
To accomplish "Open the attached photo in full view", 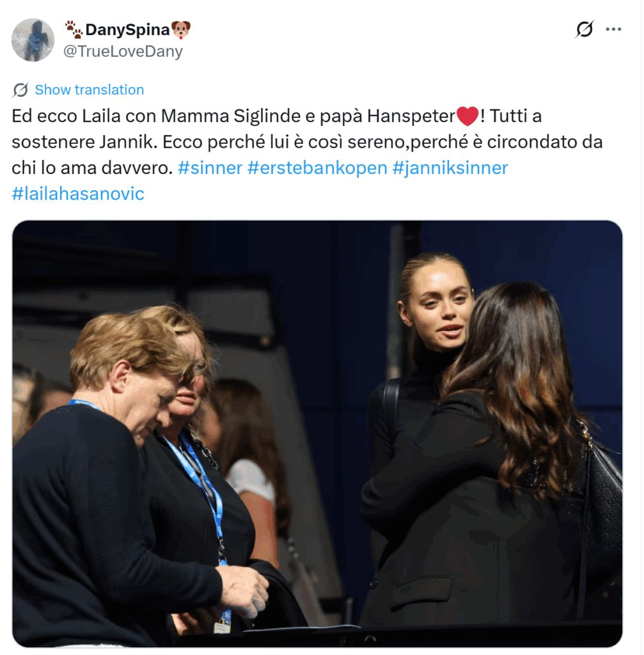I will pos(317,434).
